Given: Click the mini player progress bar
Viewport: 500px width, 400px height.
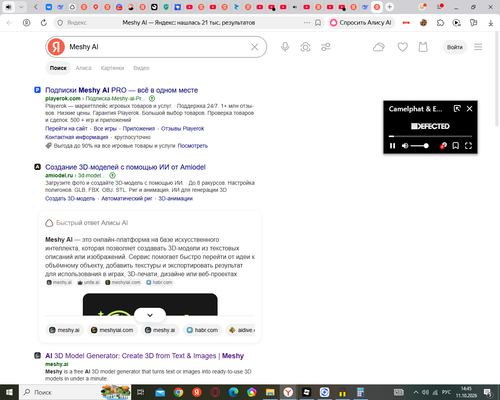Looking at the screenshot, I should tap(430, 136).
